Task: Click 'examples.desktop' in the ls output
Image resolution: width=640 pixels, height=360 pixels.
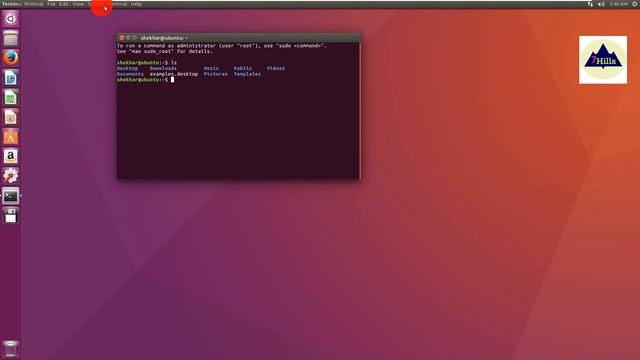Action: click(x=174, y=74)
